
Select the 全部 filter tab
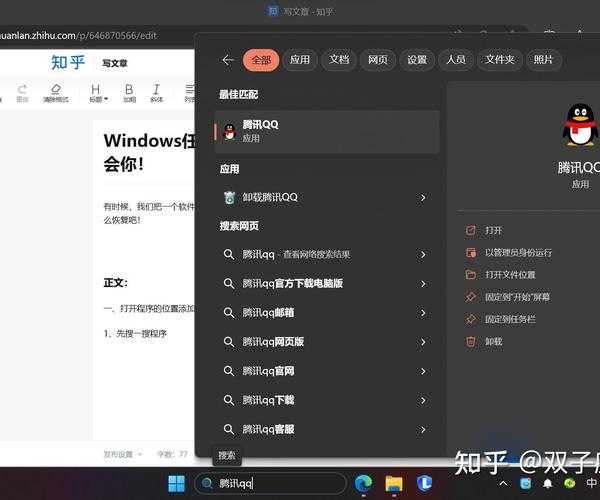click(x=260, y=60)
